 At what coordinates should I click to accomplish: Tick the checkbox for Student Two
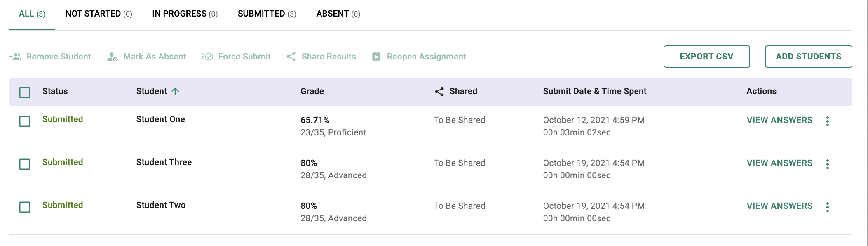pyautogui.click(x=25, y=207)
